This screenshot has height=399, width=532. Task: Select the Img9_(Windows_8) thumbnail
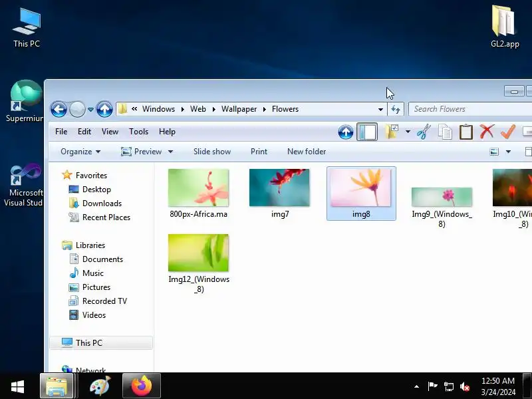pos(442,207)
